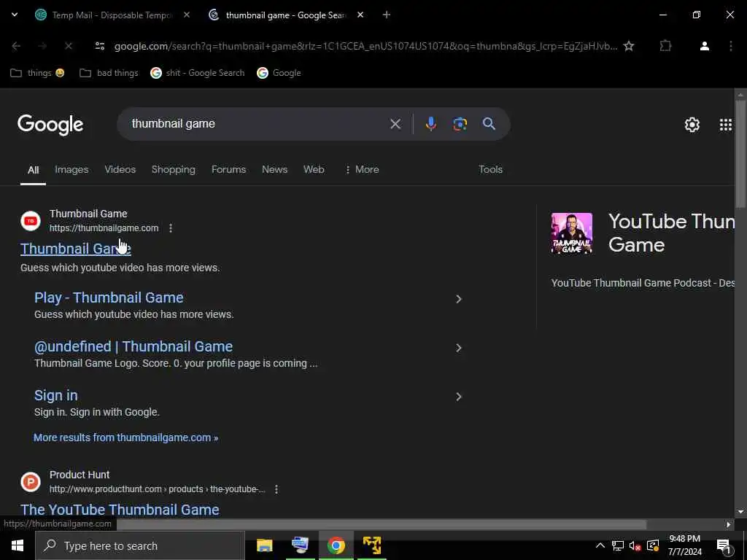Close the Temp Mail tab
Image resolution: width=747 pixels, height=560 pixels.
click(187, 15)
